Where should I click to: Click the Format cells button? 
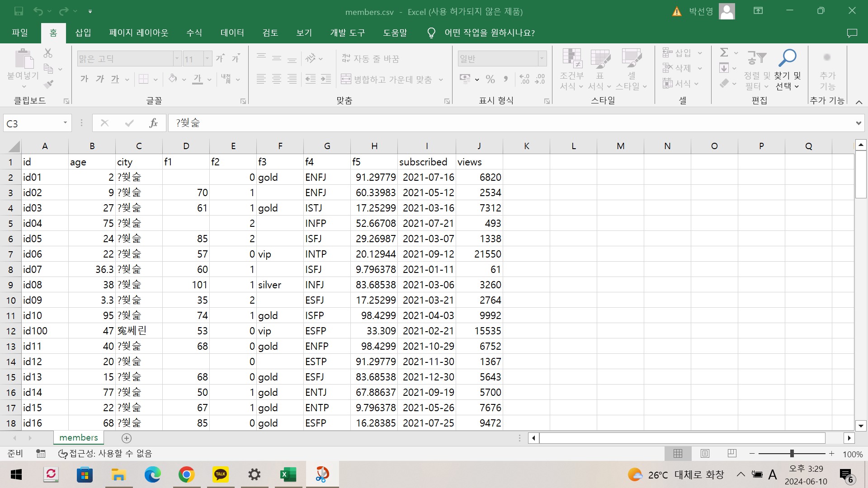click(677, 84)
